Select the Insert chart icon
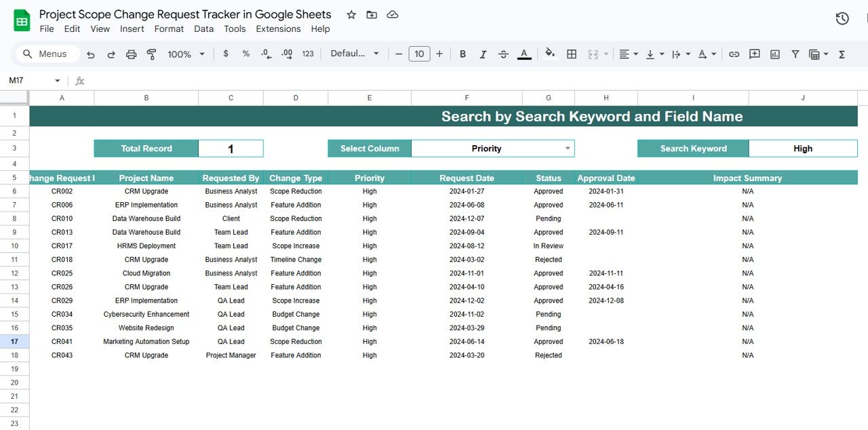 [x=774, y=54]
